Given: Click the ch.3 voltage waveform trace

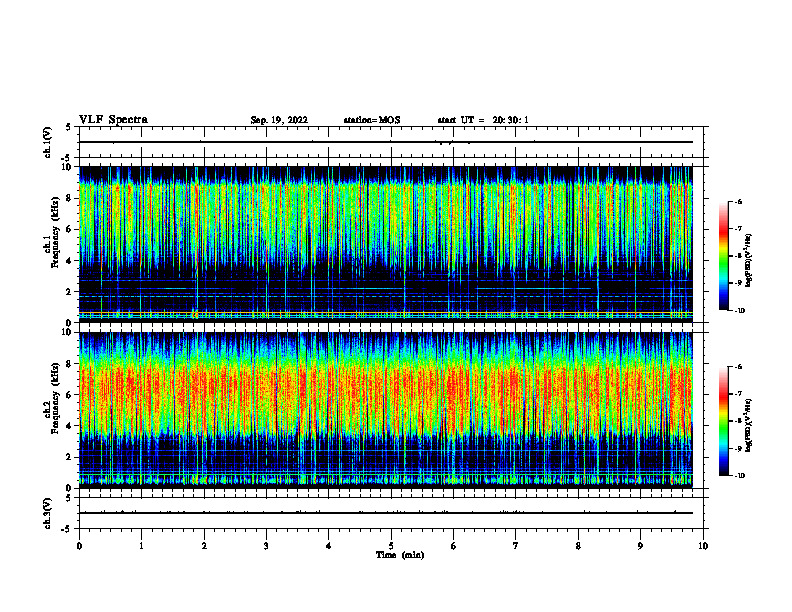Looking at the screenshot, I should point(386,513).
